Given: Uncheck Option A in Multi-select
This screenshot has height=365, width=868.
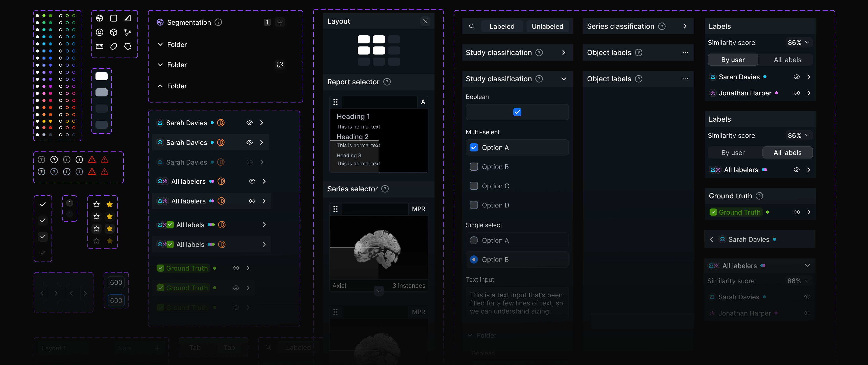Looking at the screenshot, I should pyautogui.click(x=474, y=147).
